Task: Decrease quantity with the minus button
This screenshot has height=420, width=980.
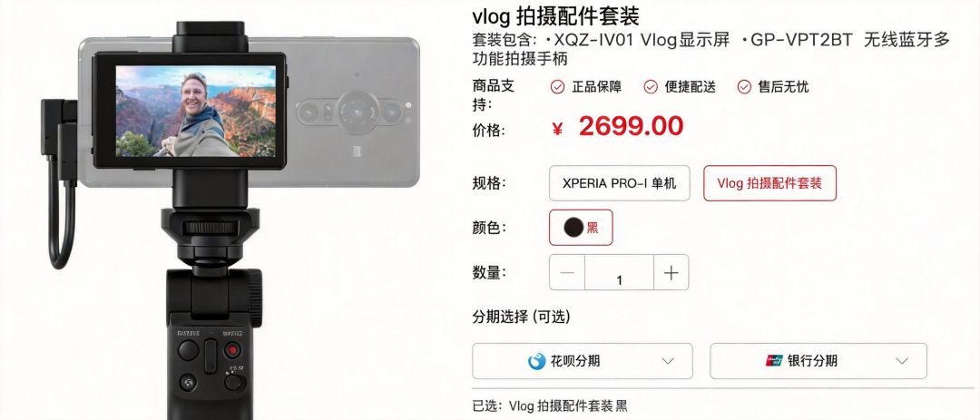Action: (x=567, y=272)
